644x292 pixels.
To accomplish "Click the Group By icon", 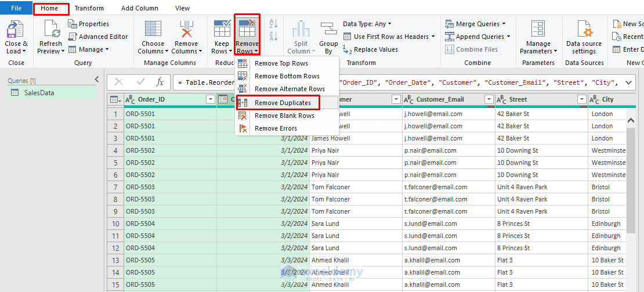I will (328, 30).
